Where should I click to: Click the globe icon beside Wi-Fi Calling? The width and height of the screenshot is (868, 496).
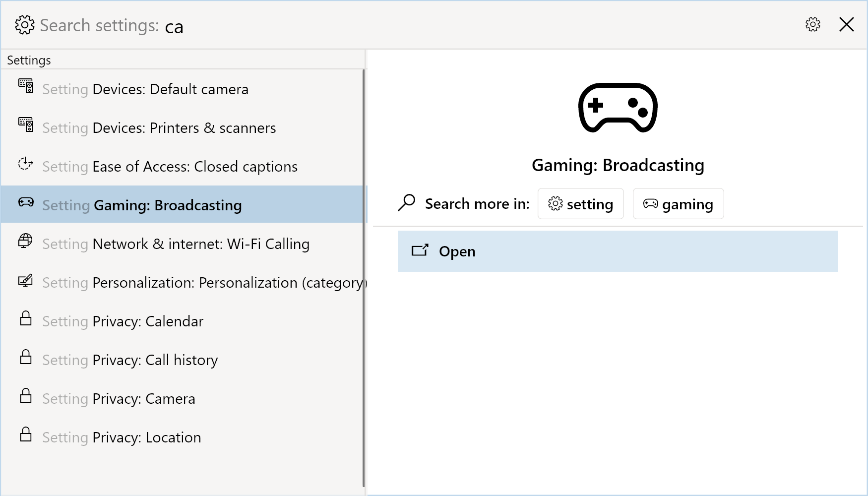pyautogui.click(x=25, y=241)
